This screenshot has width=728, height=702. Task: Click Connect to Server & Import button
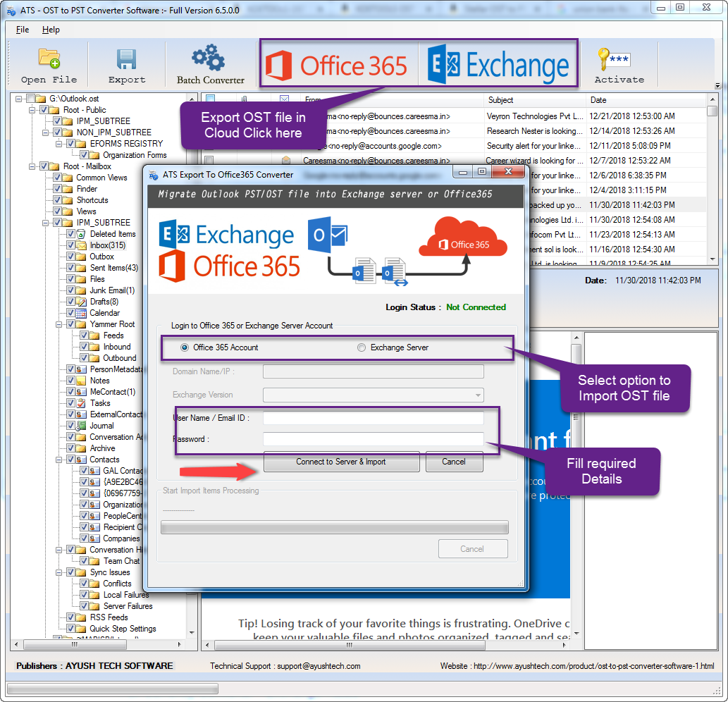pyautogui.click(x=341, y=462)
